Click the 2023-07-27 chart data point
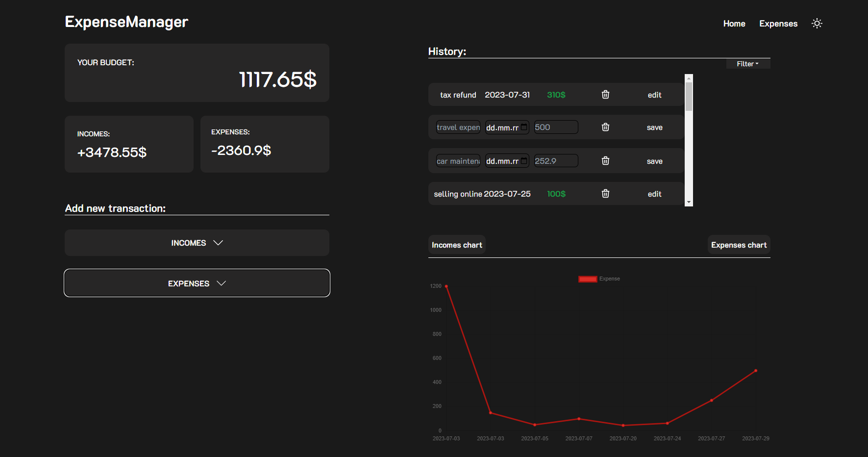868x457 pixels. click(711, 401)
